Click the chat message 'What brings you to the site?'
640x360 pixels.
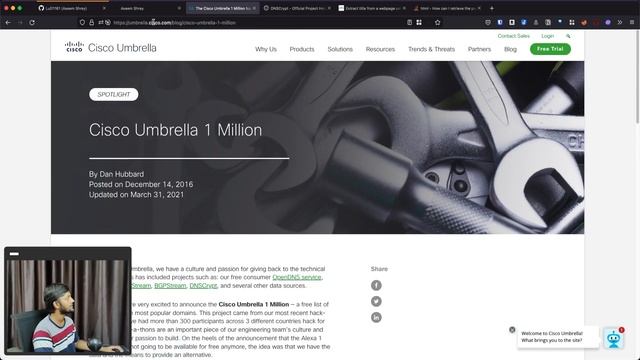click(551, 340)
